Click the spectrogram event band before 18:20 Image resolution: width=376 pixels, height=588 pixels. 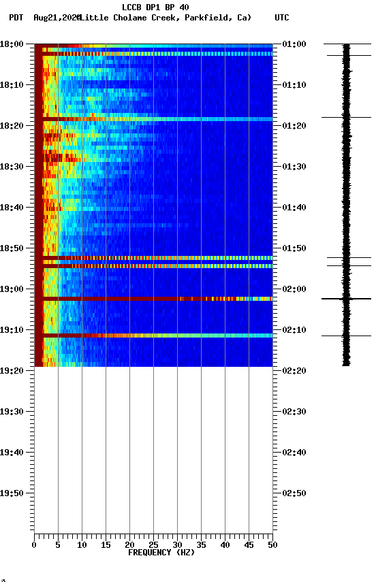click(153, 119)
